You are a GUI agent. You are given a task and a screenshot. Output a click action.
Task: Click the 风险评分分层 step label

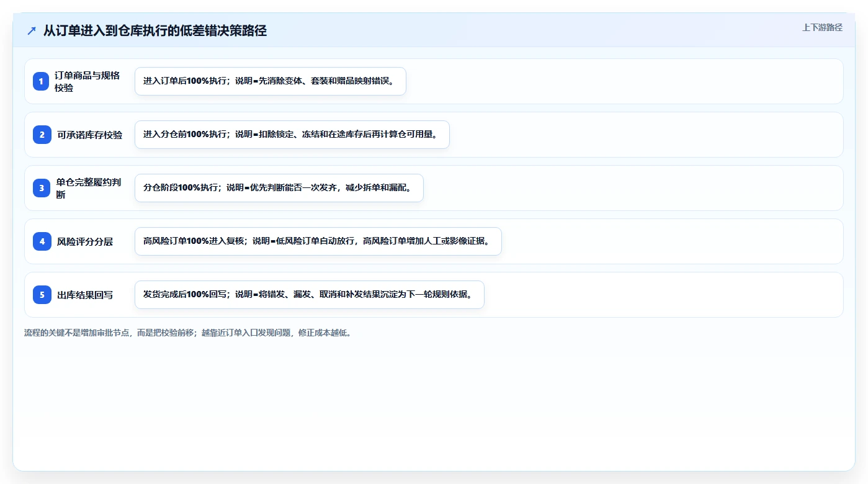(85, 241)
